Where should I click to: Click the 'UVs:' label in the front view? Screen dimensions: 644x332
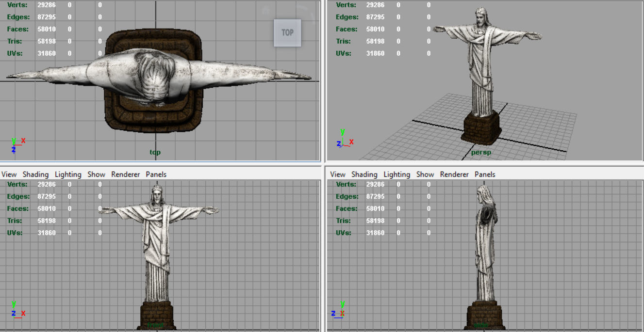tap(16, 233)
